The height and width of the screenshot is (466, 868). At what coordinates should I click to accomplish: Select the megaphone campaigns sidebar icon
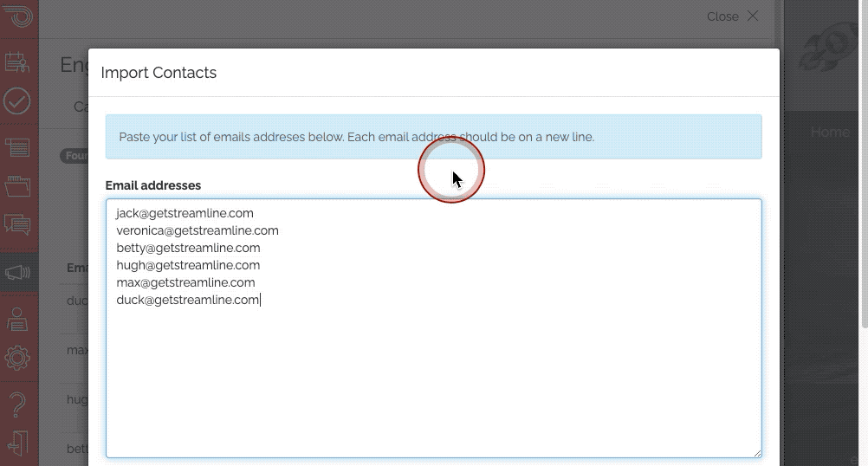(x=17, y=272)
